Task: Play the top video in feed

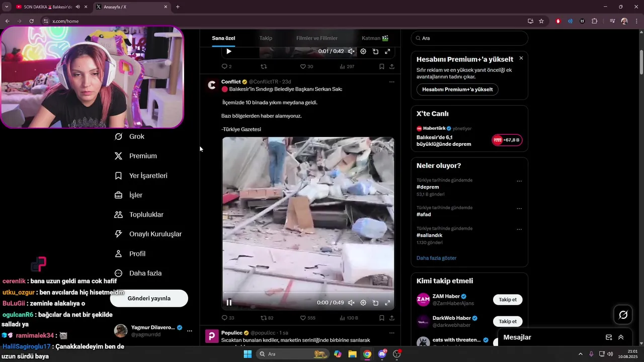Action: [229, 51]
